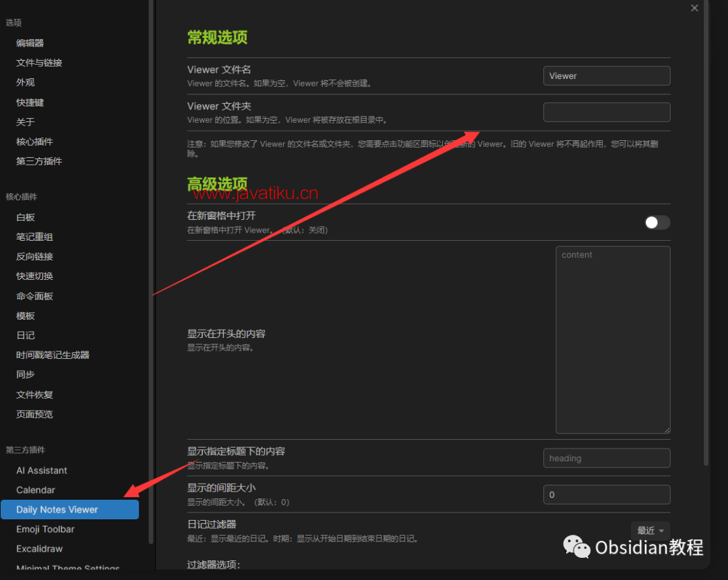Click the settings content vertical scrollbar

click(x=706, y=232)
